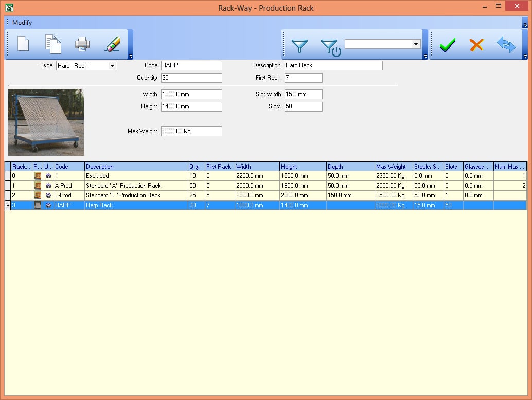Click the Quantity field showing 30
The width and height of the screenshot is (532, 400).
coord(191,78)
